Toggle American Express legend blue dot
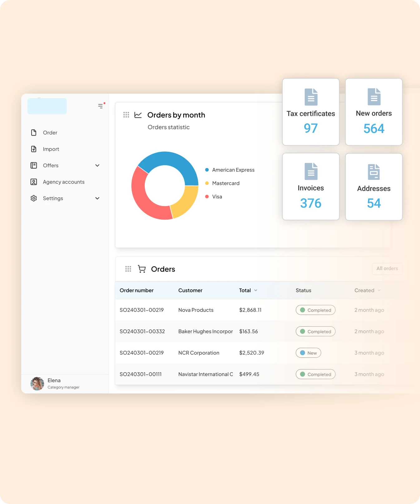This screenshot has height=504, width=420. (x=207, y=170)
